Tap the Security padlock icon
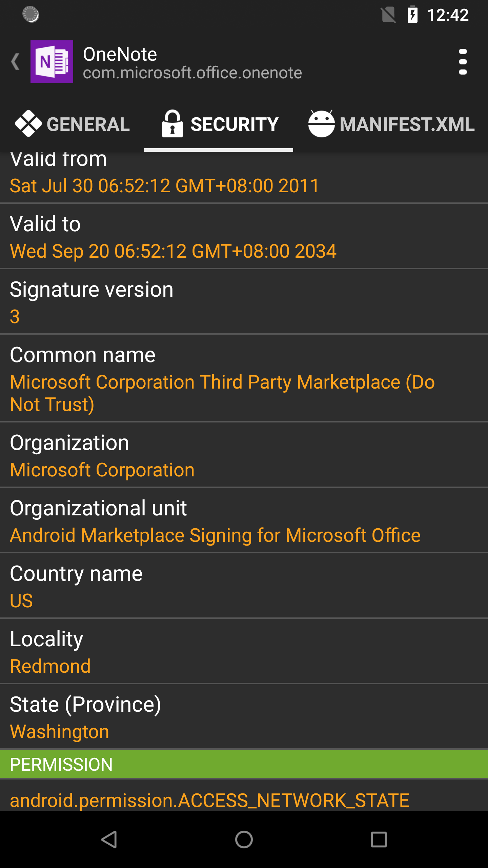This screenshot has height=868, width=488. 172,124
